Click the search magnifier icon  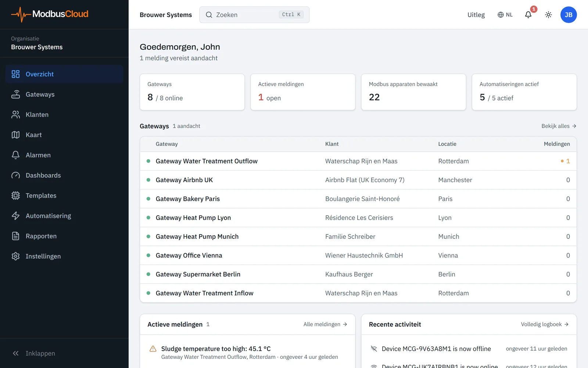coord(209,15)
